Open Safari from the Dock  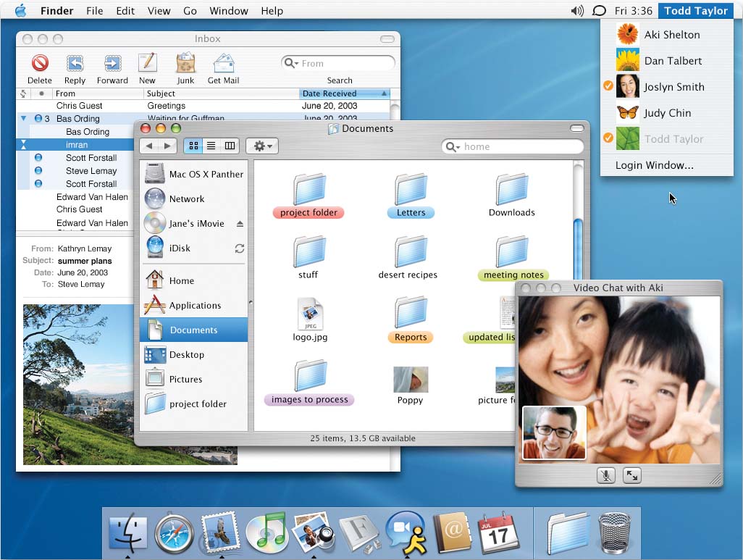tap(175, 535)
